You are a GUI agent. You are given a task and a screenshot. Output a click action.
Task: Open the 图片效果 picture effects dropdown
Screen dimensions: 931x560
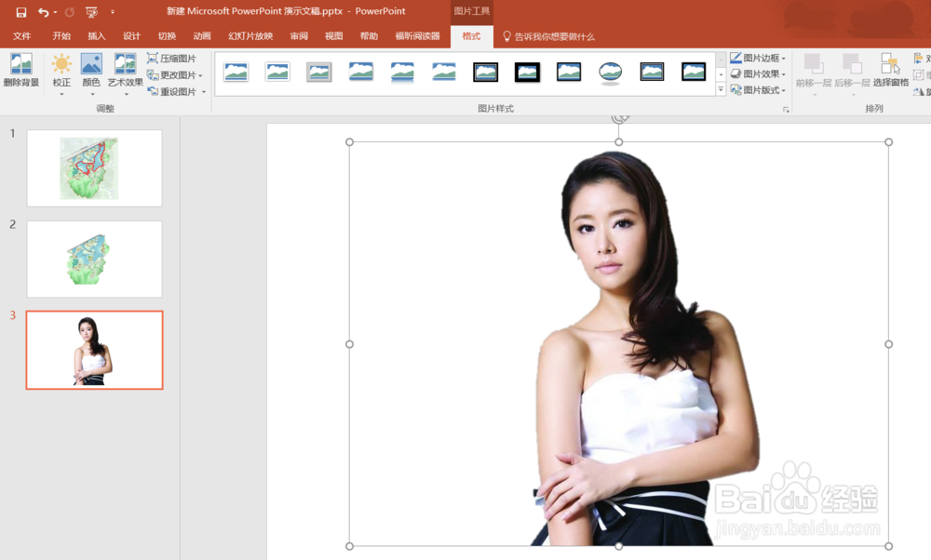tap(758, 73)
